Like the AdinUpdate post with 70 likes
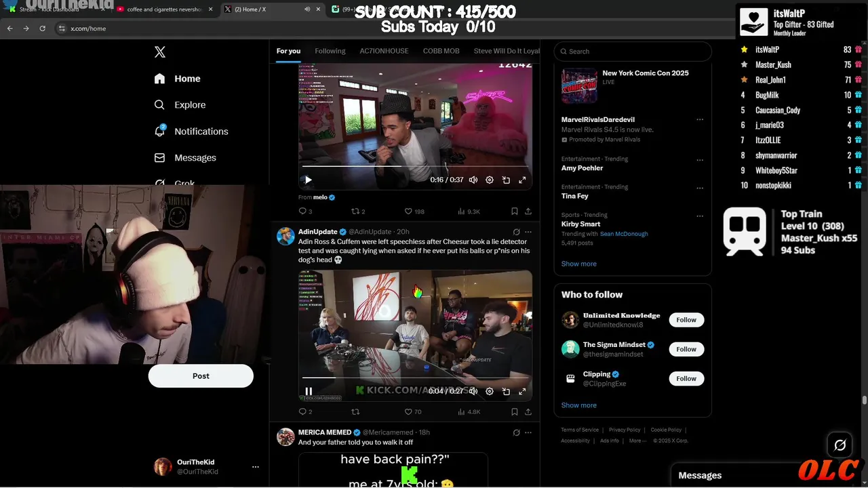The height and width of the screenshot is (488, 868). [x=413, y=411]
